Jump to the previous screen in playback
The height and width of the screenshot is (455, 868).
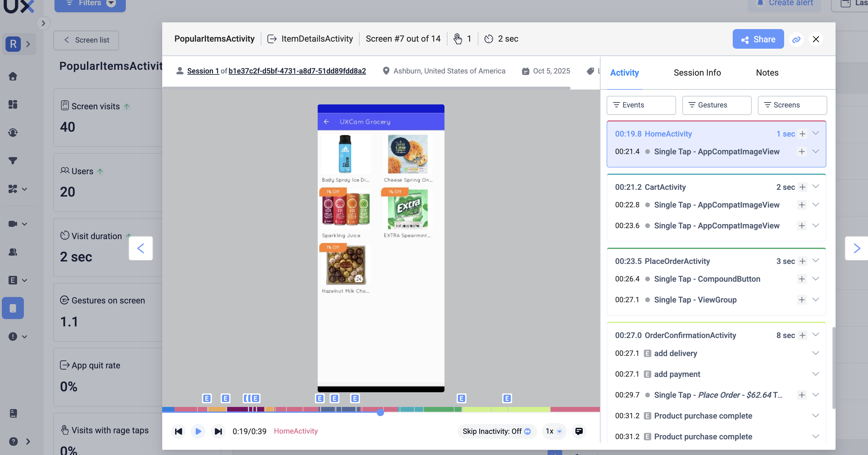pyautogui.click(x=178, y=431)
